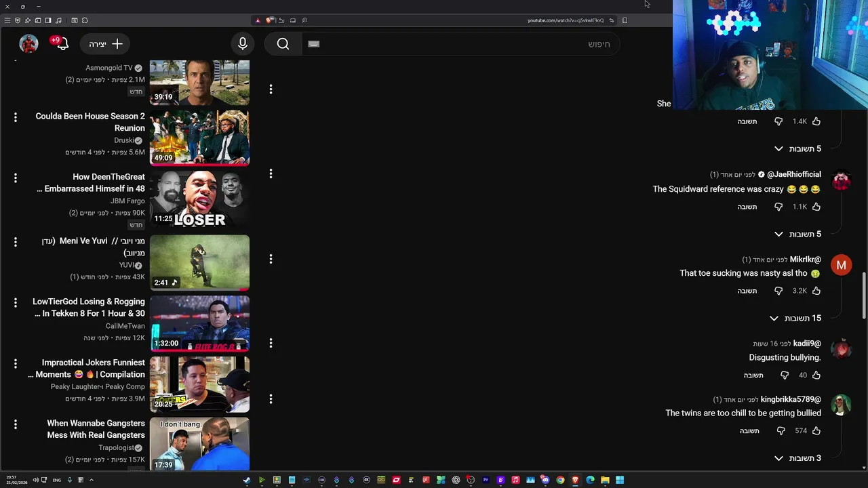Open browser bookmarks icon
This screenshot has width=868, height=488.
625,20
